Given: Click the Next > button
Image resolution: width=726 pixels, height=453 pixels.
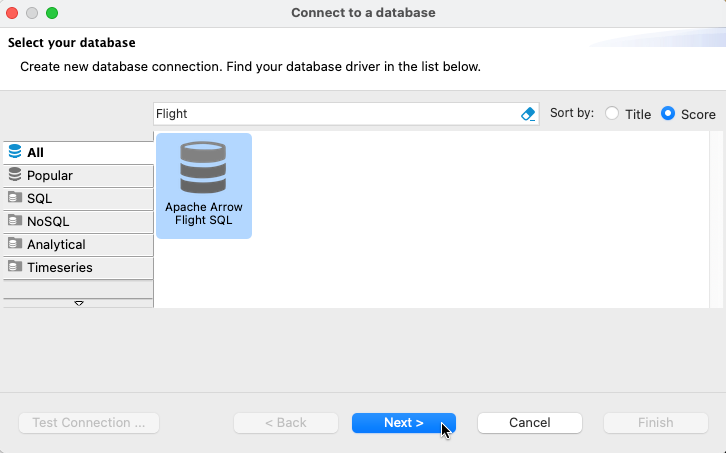Looking at the screenshot, I should pos(404,423).
